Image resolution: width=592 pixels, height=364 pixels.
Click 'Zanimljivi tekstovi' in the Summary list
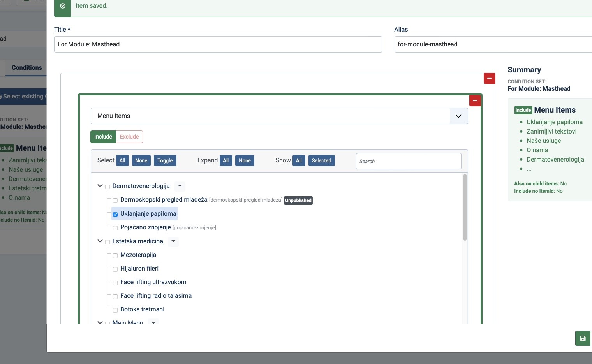[x=551, y=132]
